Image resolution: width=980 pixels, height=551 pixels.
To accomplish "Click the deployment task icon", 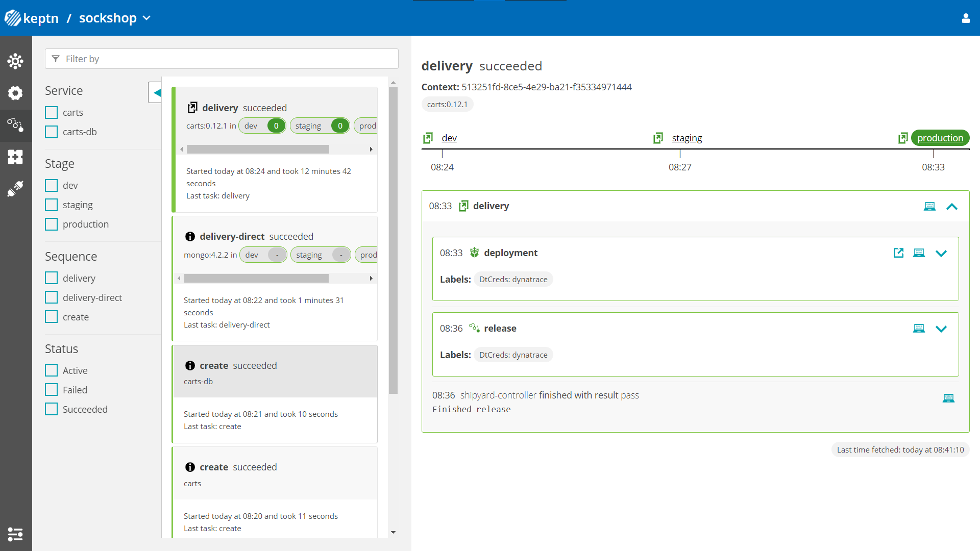I will coord(474,253).
